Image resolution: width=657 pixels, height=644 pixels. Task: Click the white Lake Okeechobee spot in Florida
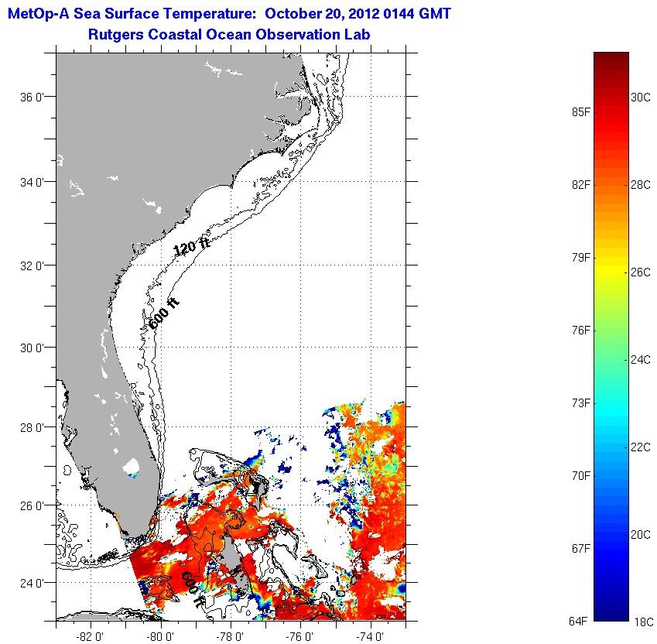pos(132,466)
